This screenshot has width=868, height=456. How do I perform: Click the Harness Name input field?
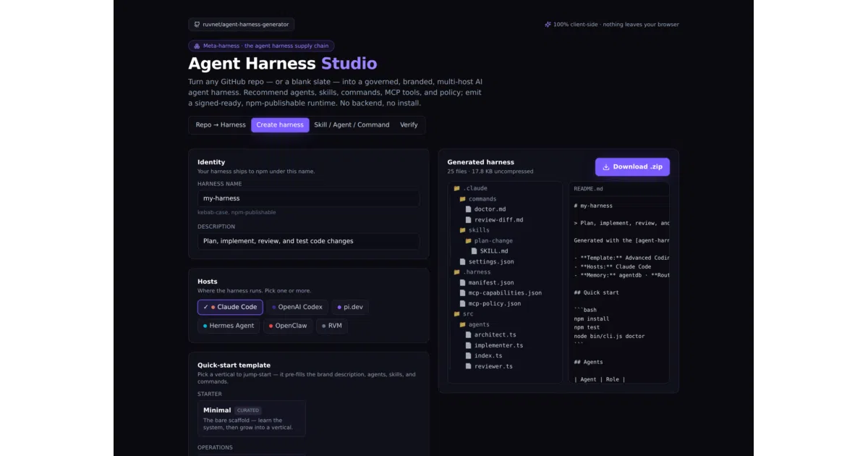(x=308, y=198)
